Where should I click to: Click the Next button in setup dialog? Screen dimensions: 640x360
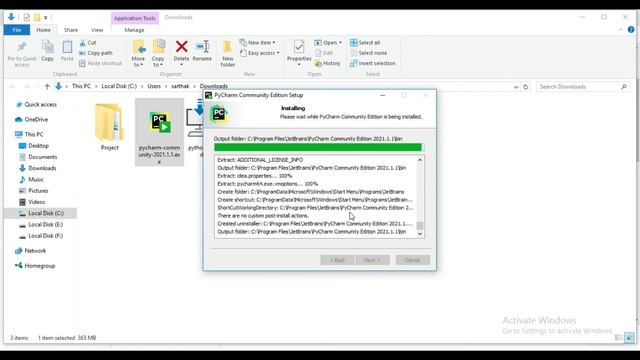tap(372, 260)
